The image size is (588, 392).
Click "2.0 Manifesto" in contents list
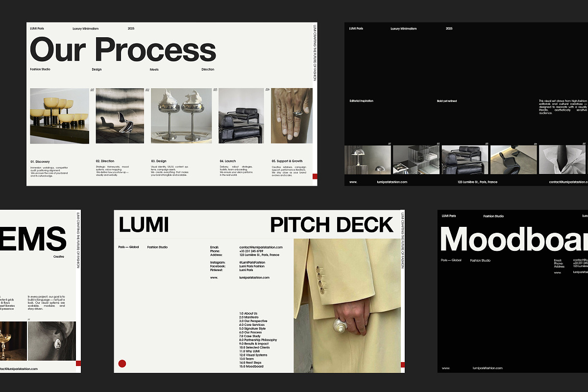[249, 317]
